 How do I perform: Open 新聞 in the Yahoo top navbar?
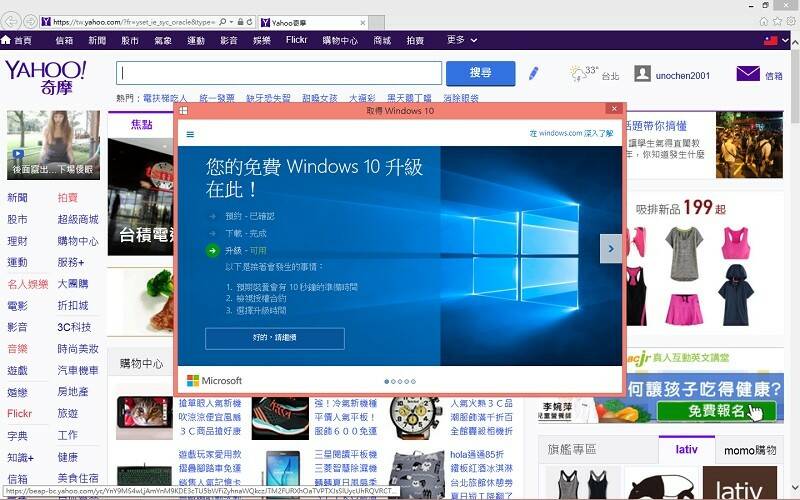coord(97,40)
